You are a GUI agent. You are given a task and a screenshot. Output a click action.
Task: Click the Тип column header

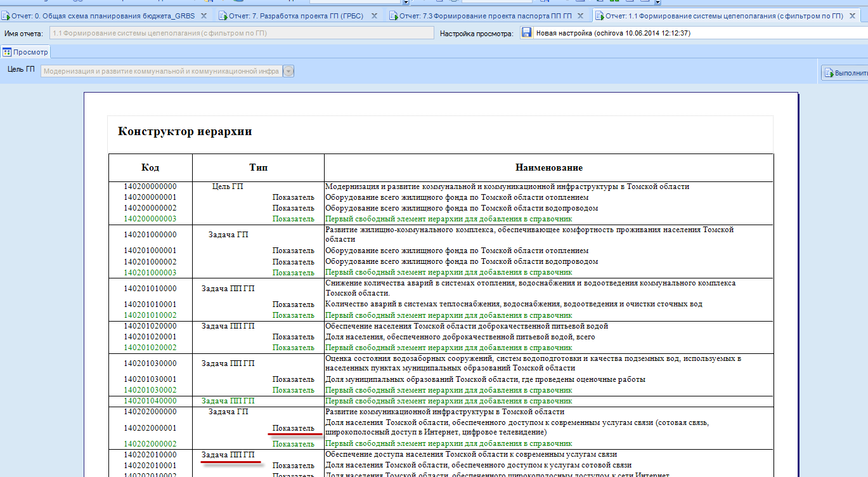pos(258,167)
